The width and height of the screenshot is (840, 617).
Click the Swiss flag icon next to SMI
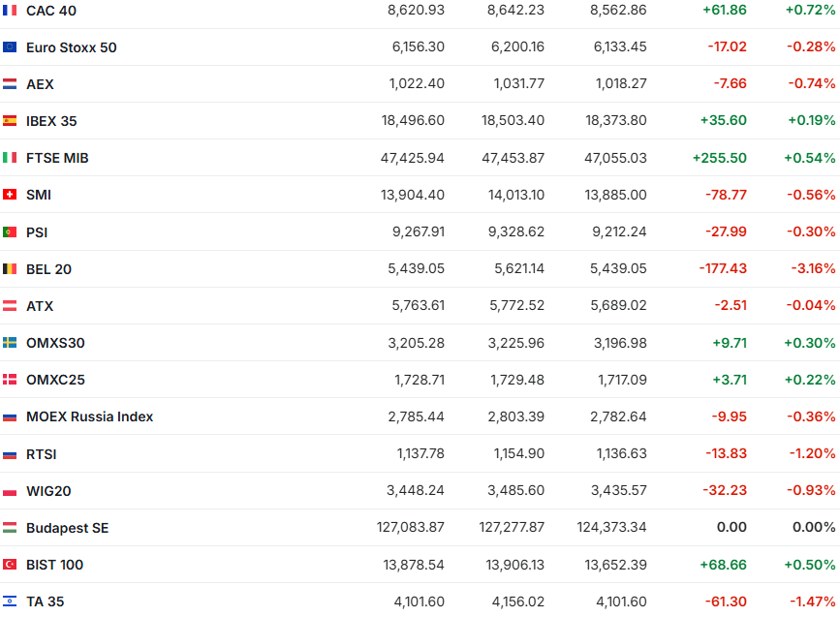point(10,195)
